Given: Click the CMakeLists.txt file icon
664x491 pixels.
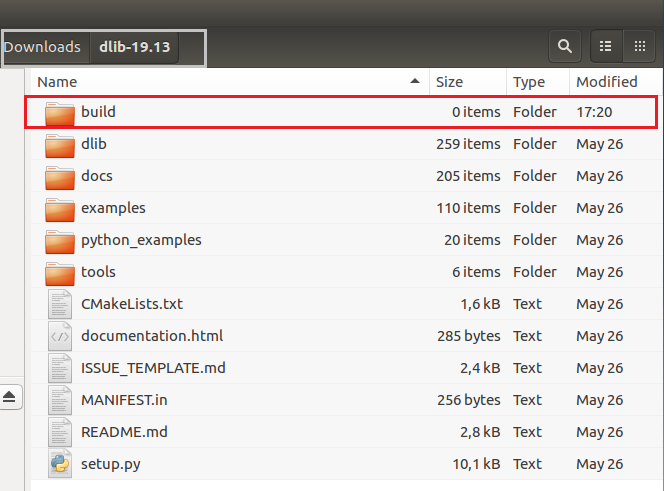Looking at the screenshot, I should (60, 304).
